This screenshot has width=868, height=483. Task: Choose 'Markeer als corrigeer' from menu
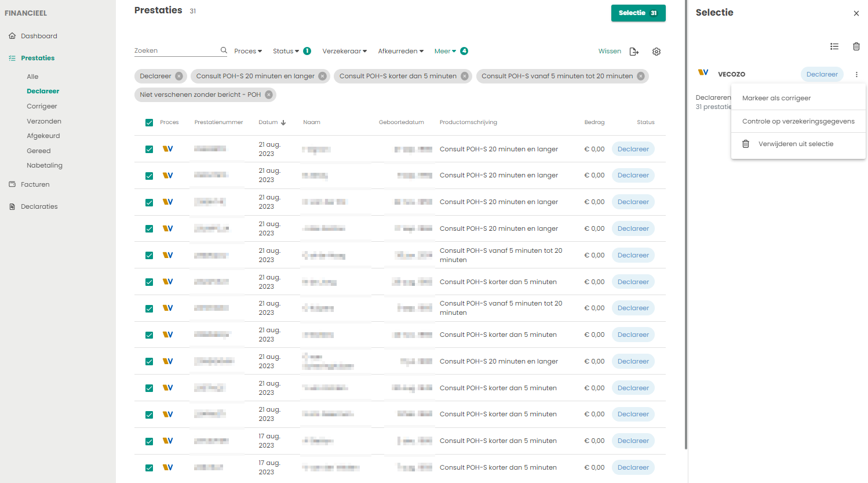(x=776, y=98)
